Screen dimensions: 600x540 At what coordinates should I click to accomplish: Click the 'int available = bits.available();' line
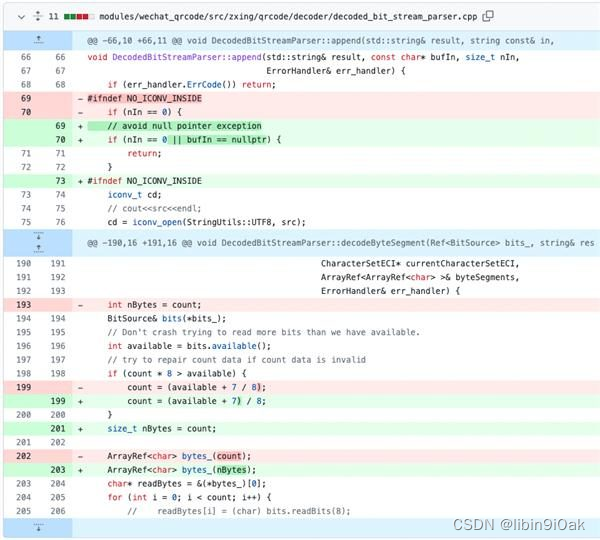coord(189,346)
